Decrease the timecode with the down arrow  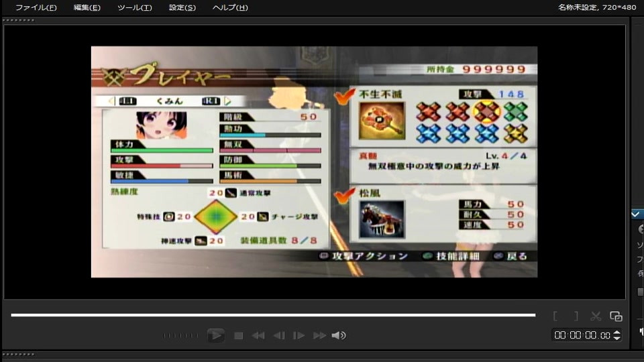point(617,338)
